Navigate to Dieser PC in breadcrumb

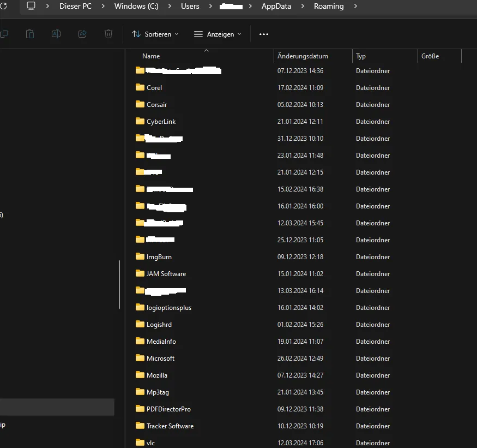75,6
